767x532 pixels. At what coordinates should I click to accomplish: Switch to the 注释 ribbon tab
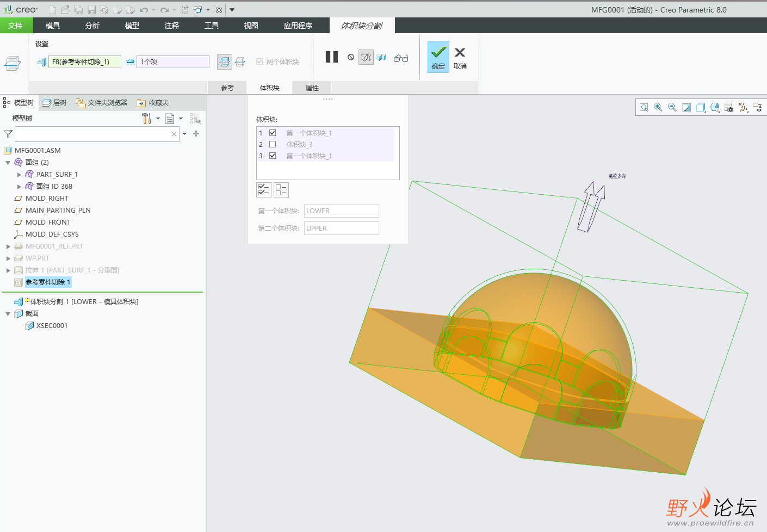coord(172,26)
